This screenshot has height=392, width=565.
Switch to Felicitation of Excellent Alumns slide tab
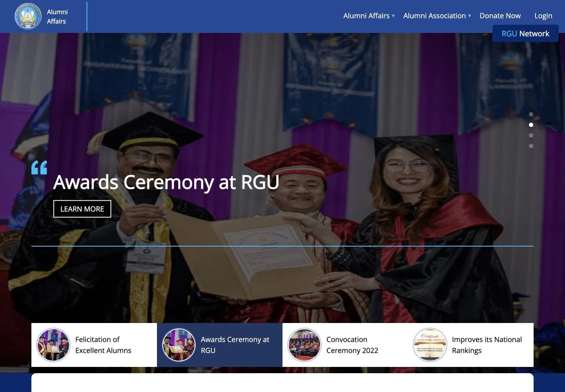coord(94,345)
